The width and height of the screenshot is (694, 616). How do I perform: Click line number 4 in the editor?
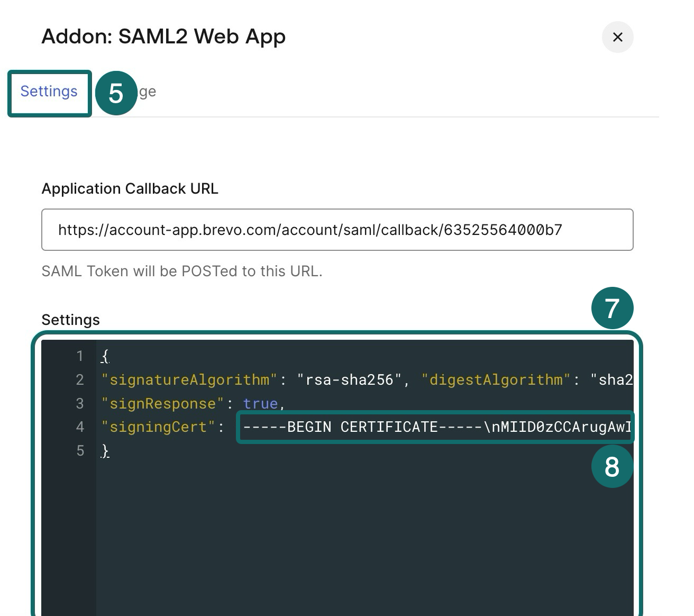80,427
